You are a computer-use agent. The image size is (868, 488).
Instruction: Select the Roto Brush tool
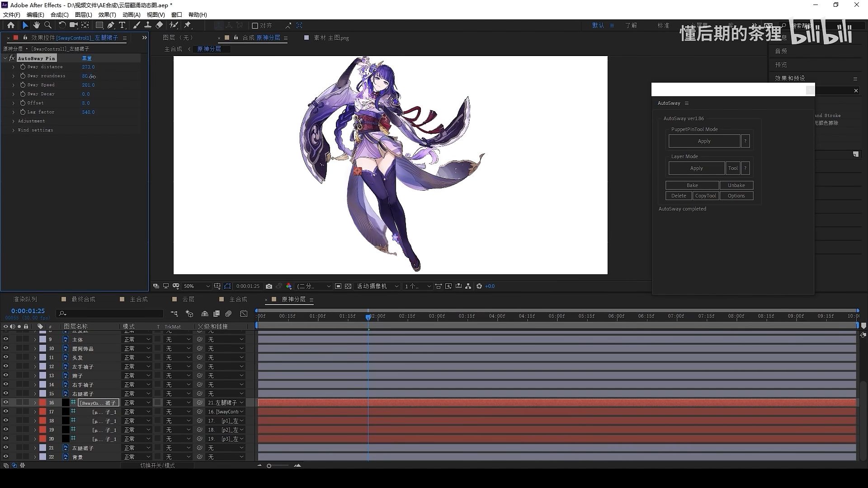coord(174,25)
